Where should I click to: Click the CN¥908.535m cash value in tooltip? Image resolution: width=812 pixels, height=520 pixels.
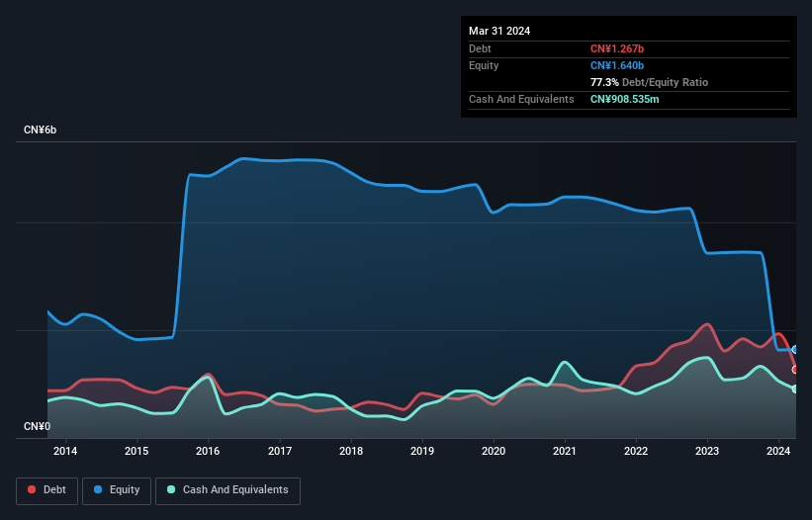point(624,99)
